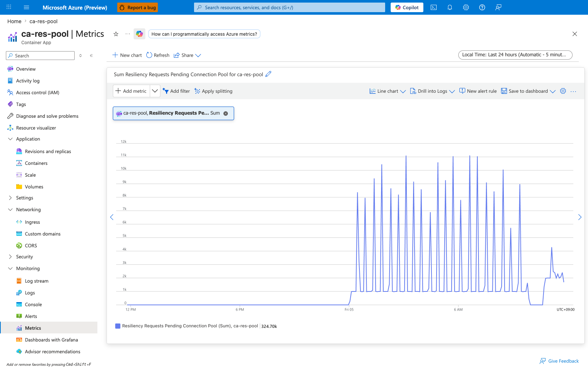Remove the Resiliency Requests metric chip
Screen dimensions: 588x368
pyautogui.click(x=226, y=113)
